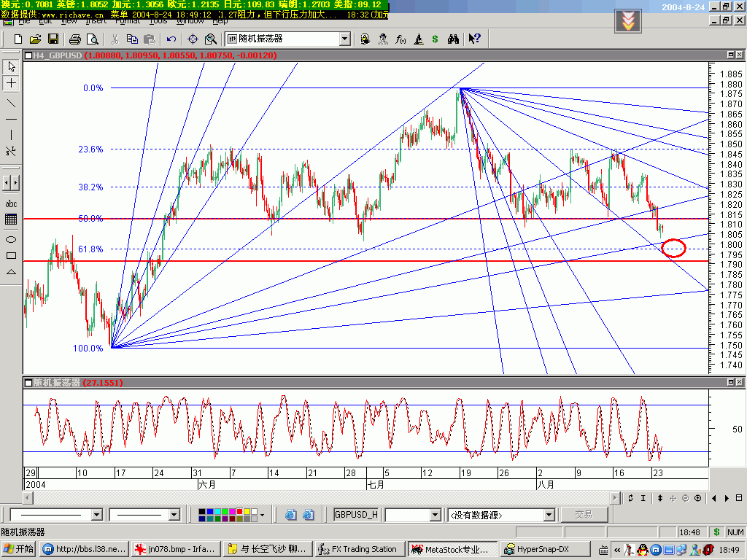Click the Undo arrow icon
This screenshot has width=747, height=560.
(171, 39)
